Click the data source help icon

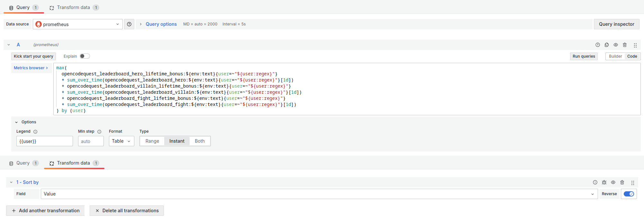point(129,24)
